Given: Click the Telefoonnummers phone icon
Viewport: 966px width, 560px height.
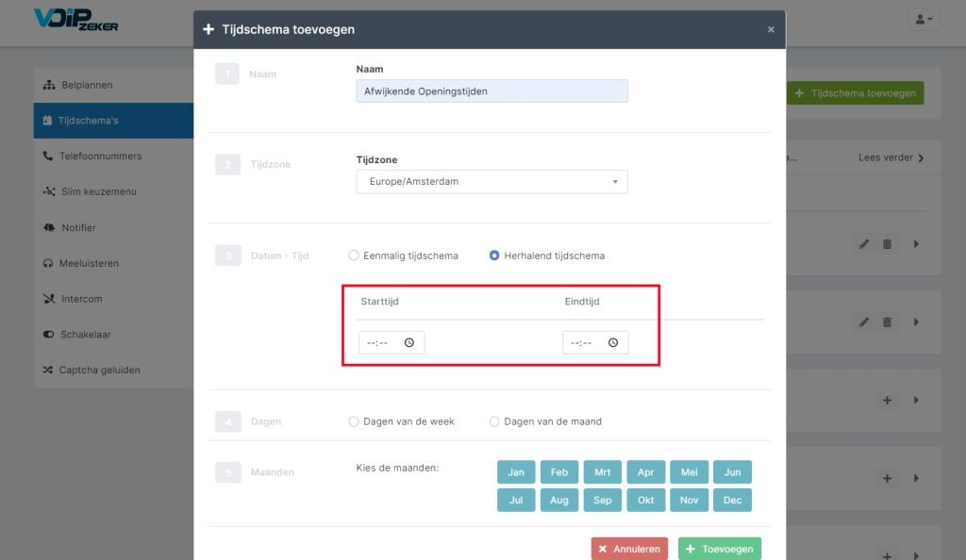Looking at the screenshot, I should pyautogui.click(x=48, y=156).
